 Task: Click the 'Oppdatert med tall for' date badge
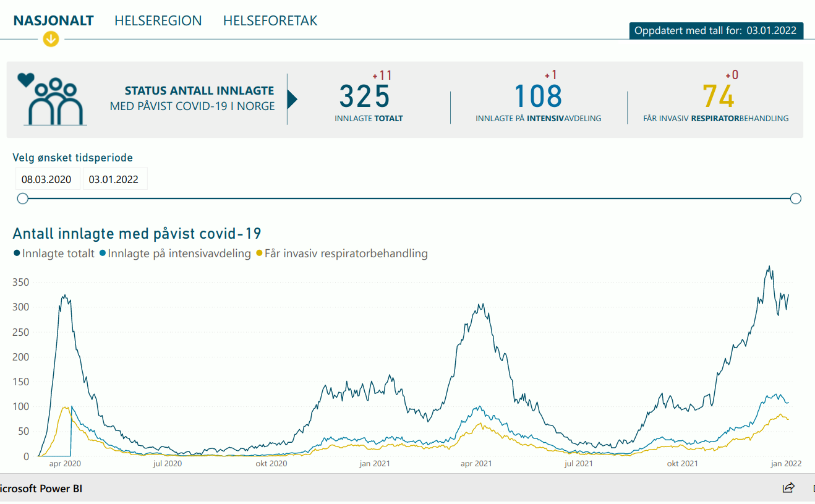716,31
